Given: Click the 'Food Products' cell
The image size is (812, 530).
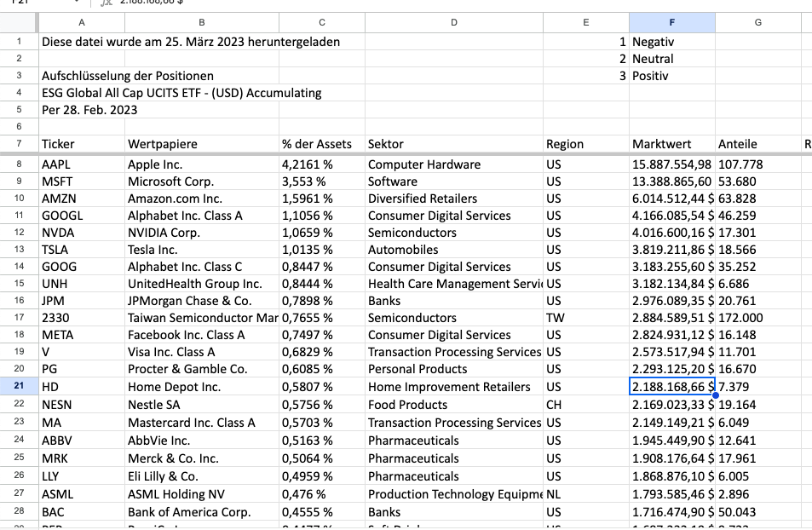Looking at the screenshot, I should (454, 405).
